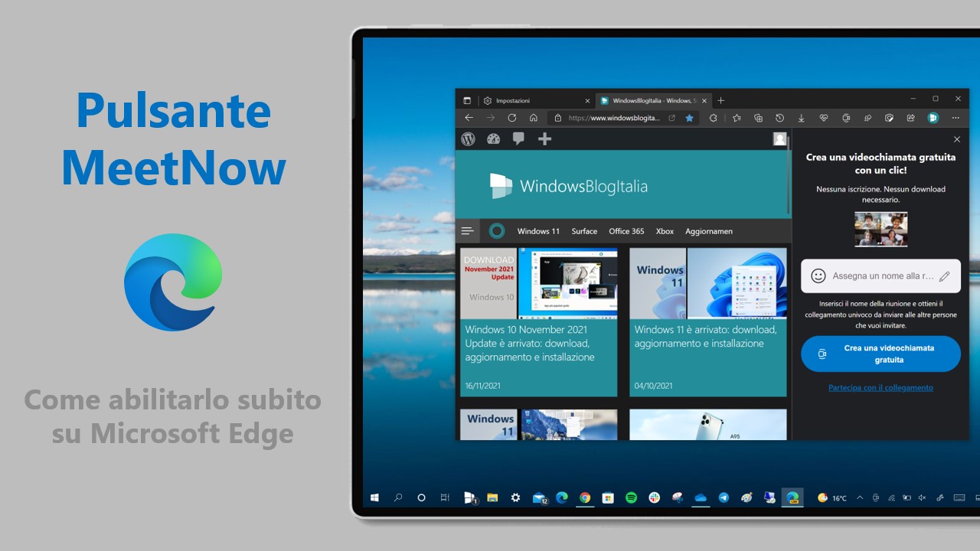Reload the page with the refresh icon
The image size is (980, 551).
[512, 118]
